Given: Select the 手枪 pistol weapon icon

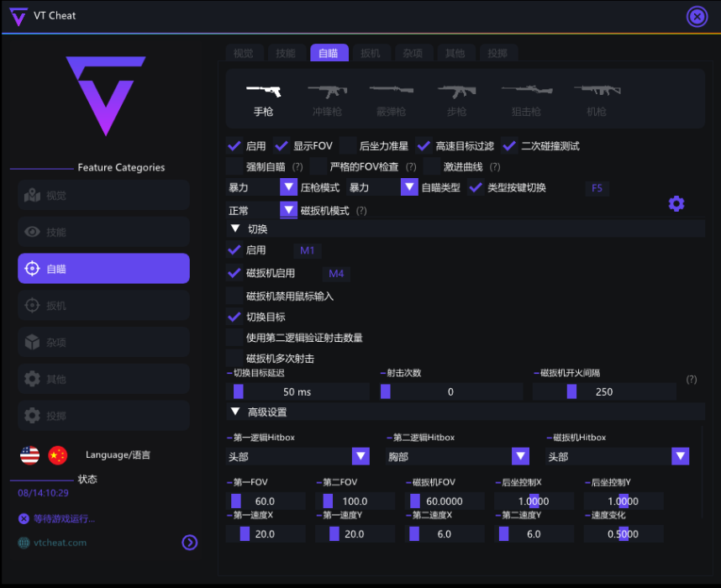Looking at the screenshot, I should [264, 91].
